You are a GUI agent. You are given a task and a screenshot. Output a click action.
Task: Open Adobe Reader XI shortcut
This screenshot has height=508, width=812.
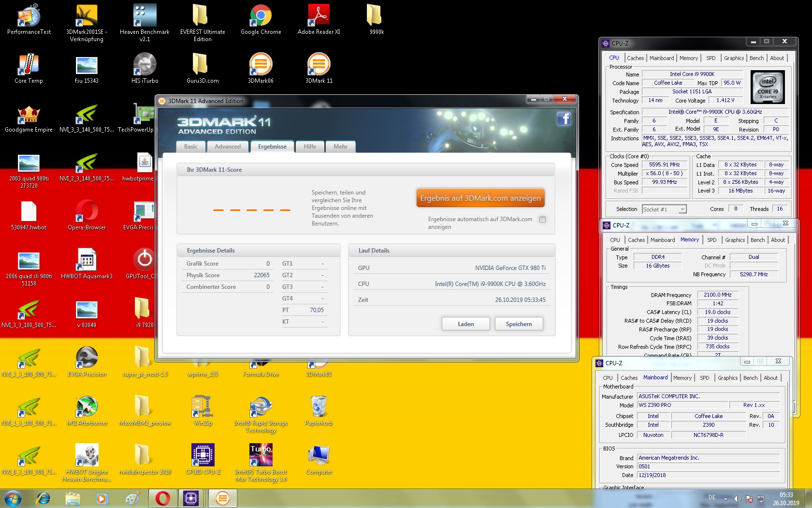click(x=319, y=19)
